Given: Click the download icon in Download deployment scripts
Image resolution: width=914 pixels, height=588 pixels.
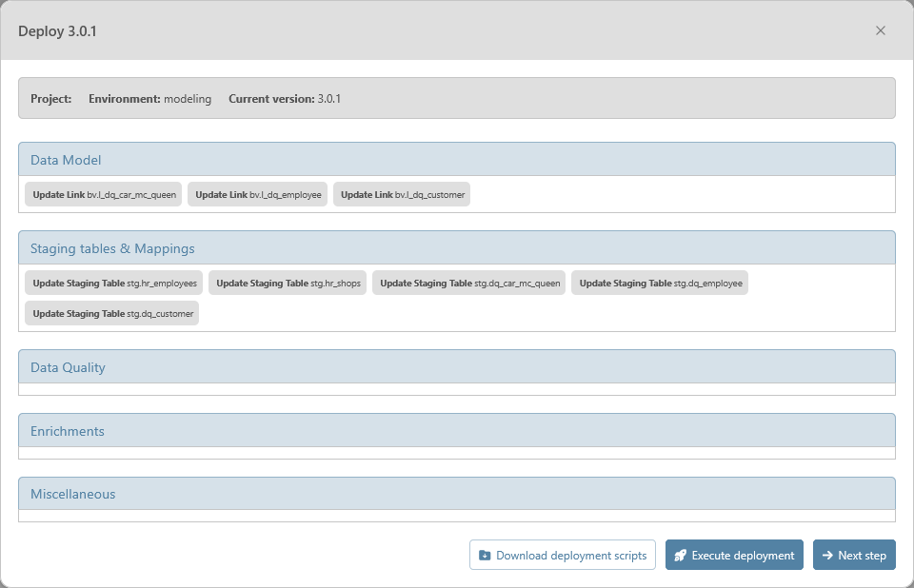Looking at the screenshot, I should (485, 556).
